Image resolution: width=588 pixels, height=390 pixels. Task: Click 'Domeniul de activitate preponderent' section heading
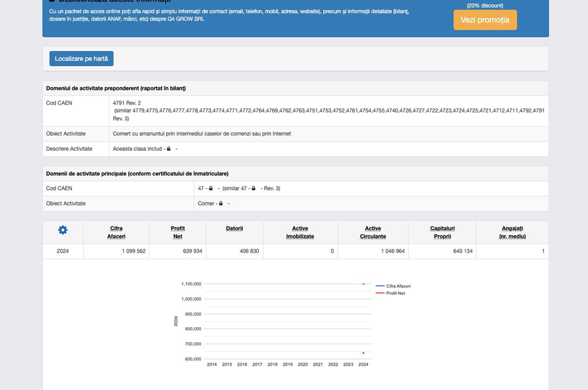116,88
